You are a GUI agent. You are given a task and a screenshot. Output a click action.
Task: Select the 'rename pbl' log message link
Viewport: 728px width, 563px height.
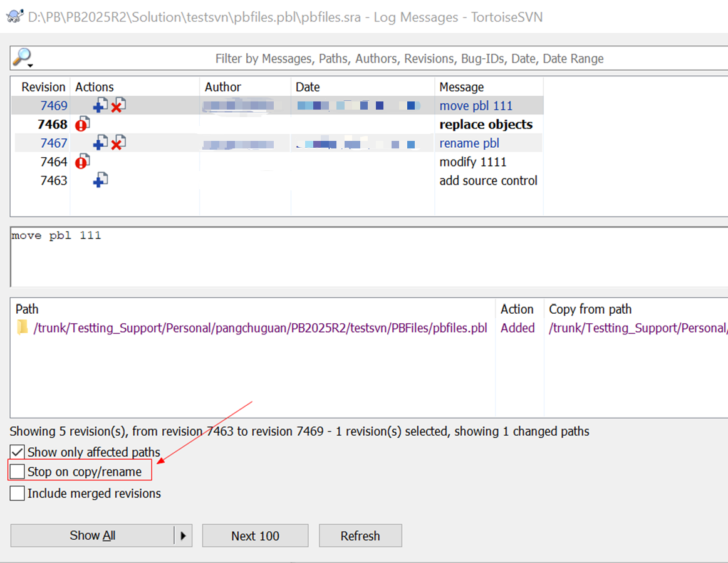[x=469, y=143]
